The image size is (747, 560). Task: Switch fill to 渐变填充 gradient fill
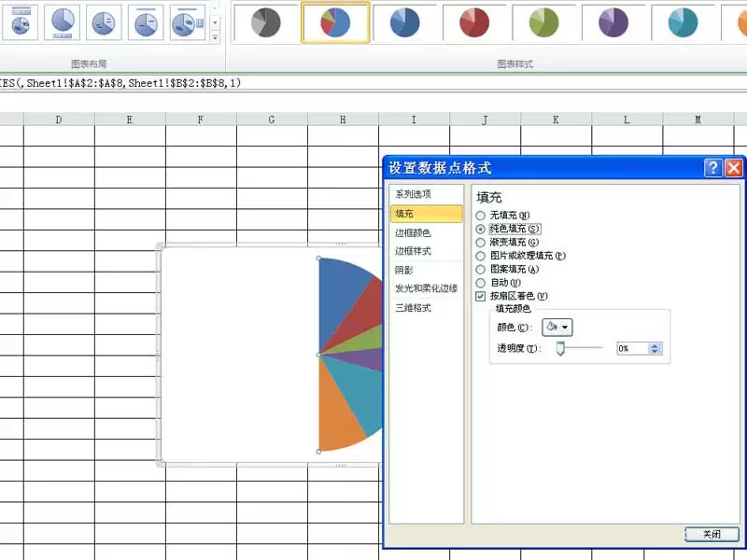tap(480, 242)
